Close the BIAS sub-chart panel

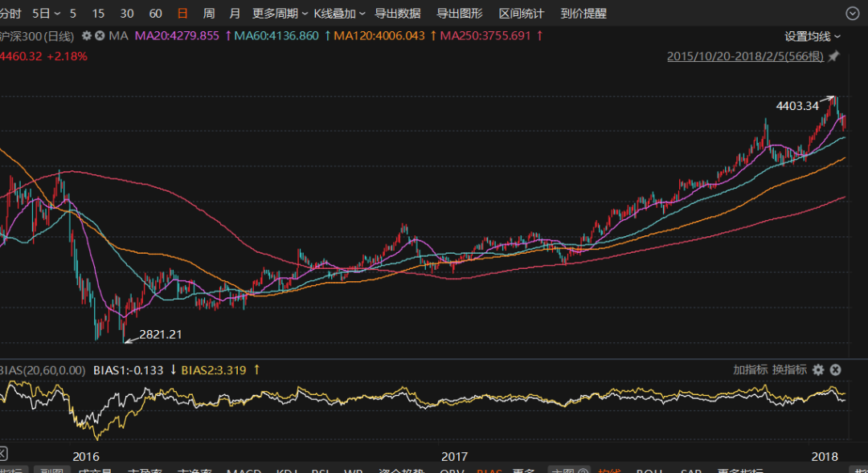click(x=835, y=369)
